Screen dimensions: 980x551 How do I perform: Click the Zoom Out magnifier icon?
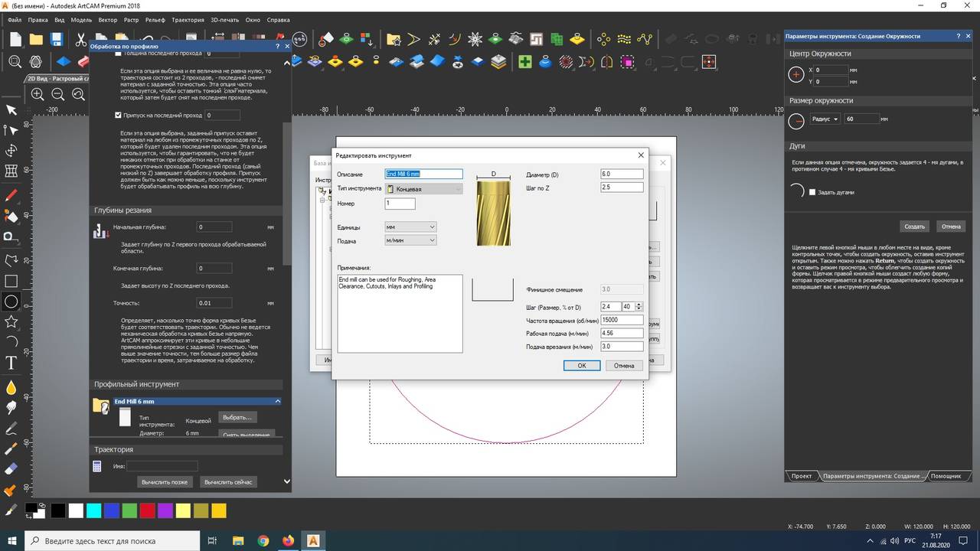click(58, 94)
